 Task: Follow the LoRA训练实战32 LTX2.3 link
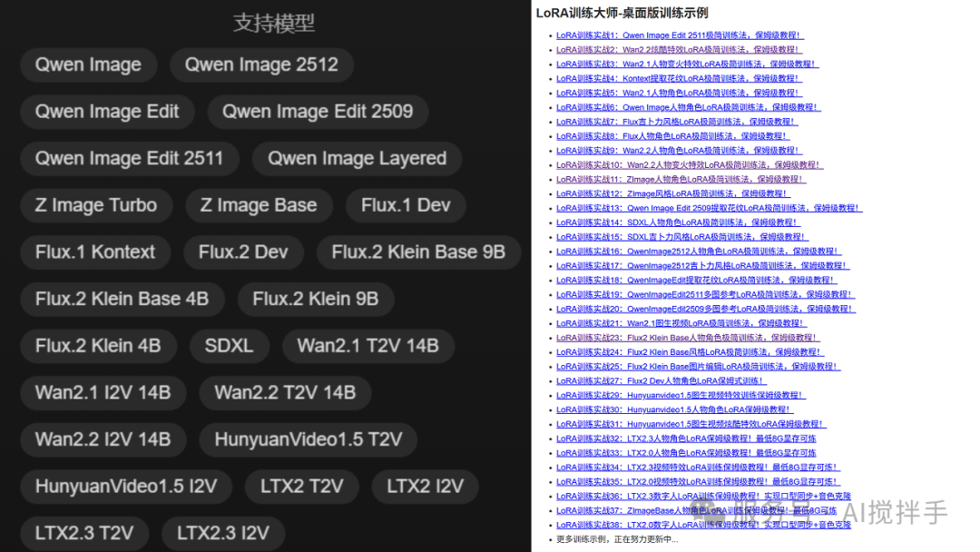click(x=686, y=439)
